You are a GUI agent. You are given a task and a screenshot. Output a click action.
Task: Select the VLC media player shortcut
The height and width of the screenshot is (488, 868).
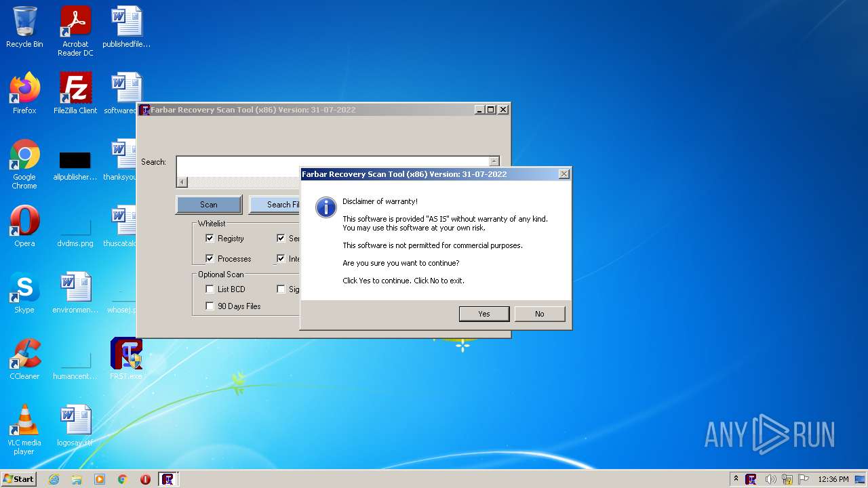(24, 430)
